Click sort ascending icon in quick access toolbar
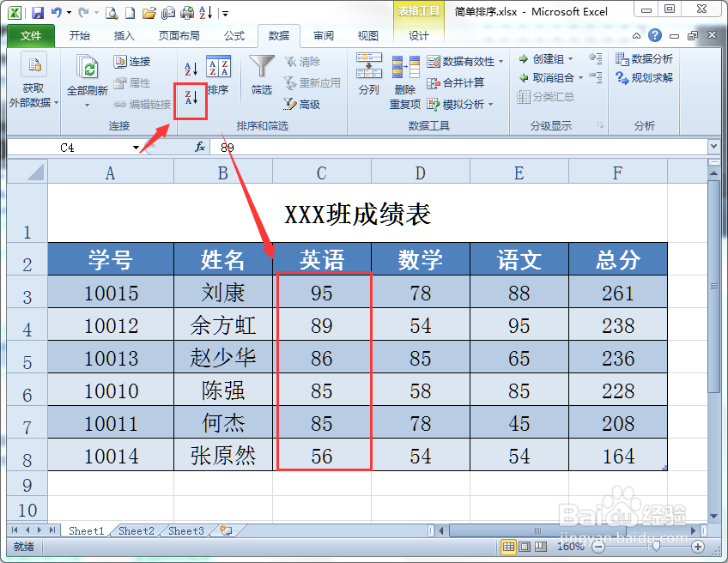728x563 pixels. point(206,13)
